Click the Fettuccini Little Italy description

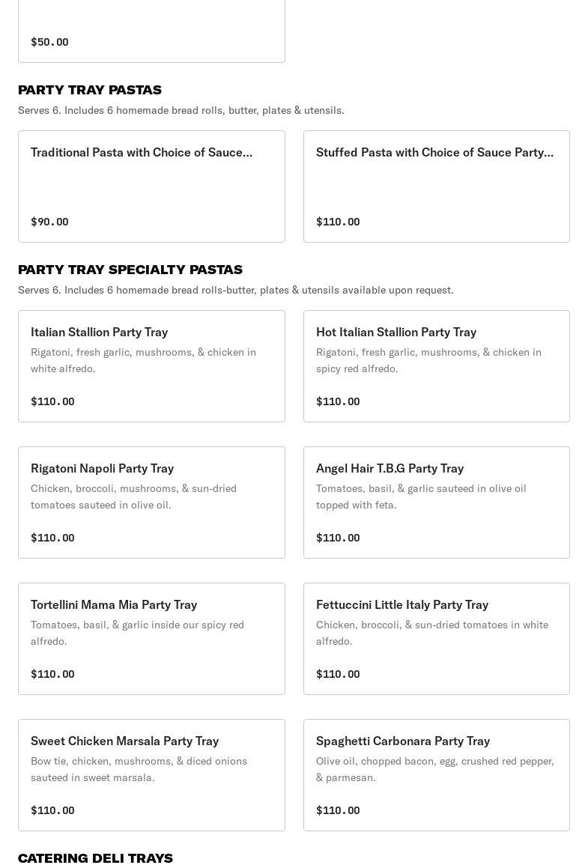[x=431, y=633]
